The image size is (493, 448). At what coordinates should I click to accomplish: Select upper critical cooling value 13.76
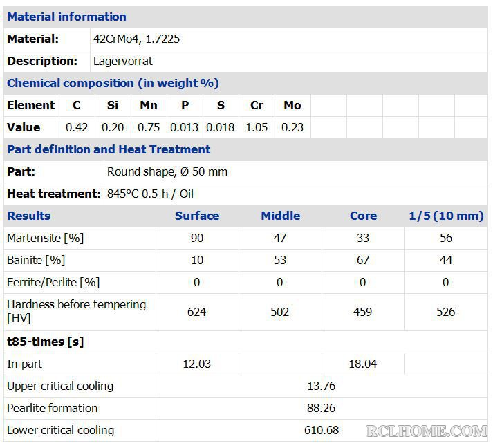click(x=322, y=386)
